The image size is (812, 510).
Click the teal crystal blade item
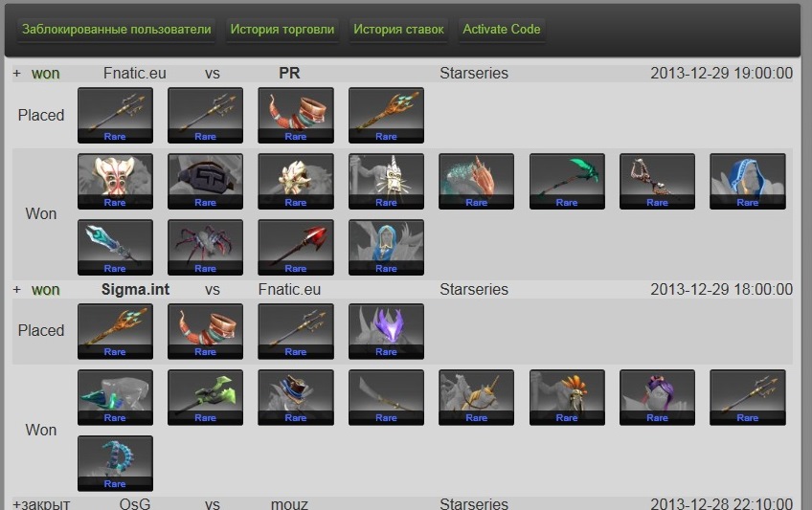[x=115, y=247]
